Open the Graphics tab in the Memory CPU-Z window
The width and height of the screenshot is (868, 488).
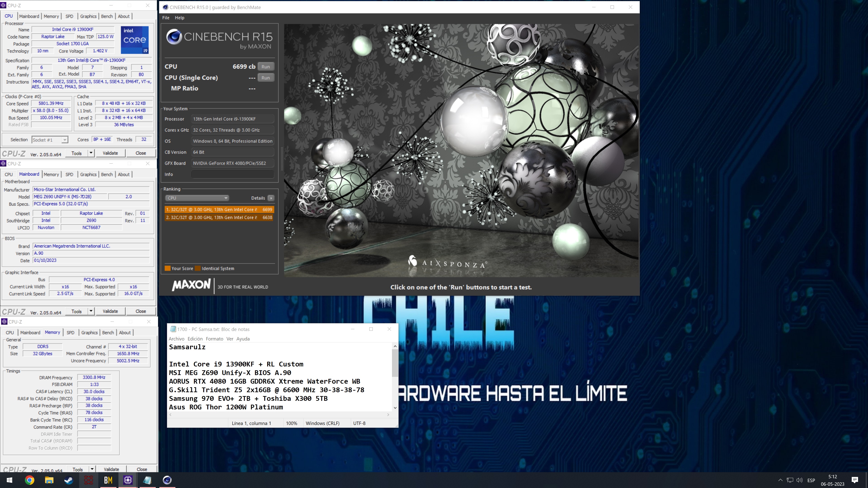(x=89, y=332)
